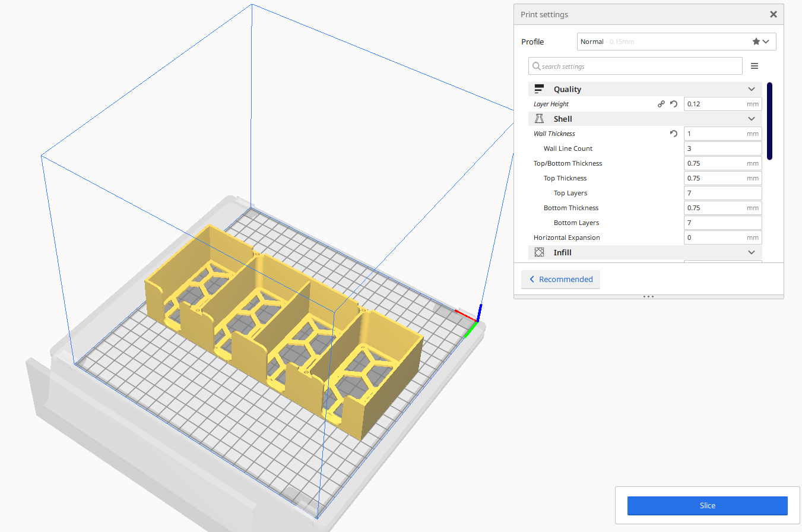Edit the Top Layers field

point(722,193)
